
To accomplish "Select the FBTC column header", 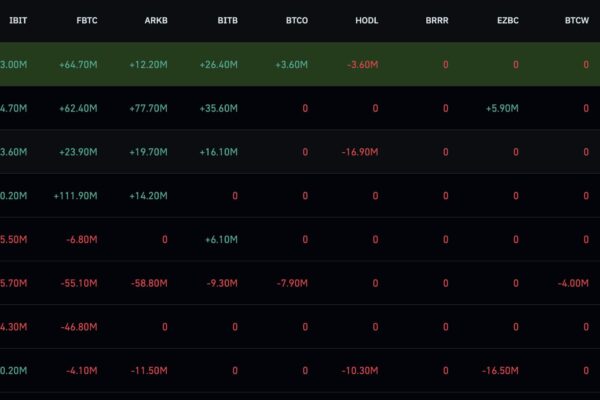I will [87, 20].
